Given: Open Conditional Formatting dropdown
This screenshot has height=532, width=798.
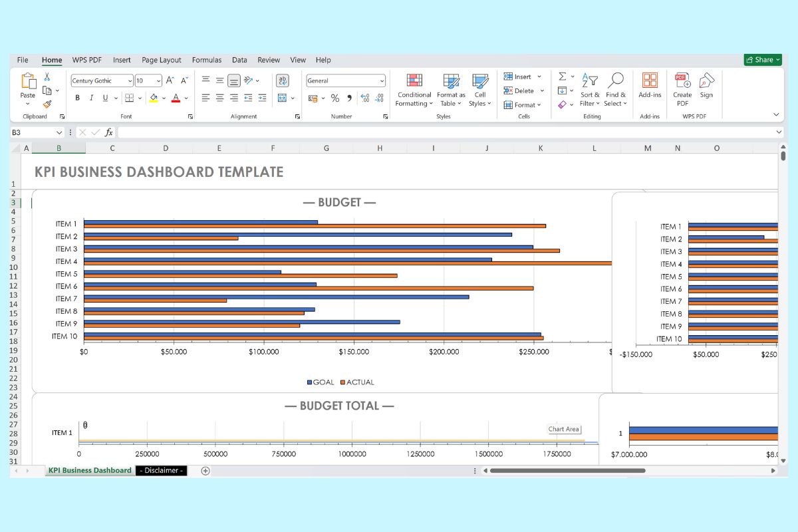Looking at the screenshot, I should point(414,90).
